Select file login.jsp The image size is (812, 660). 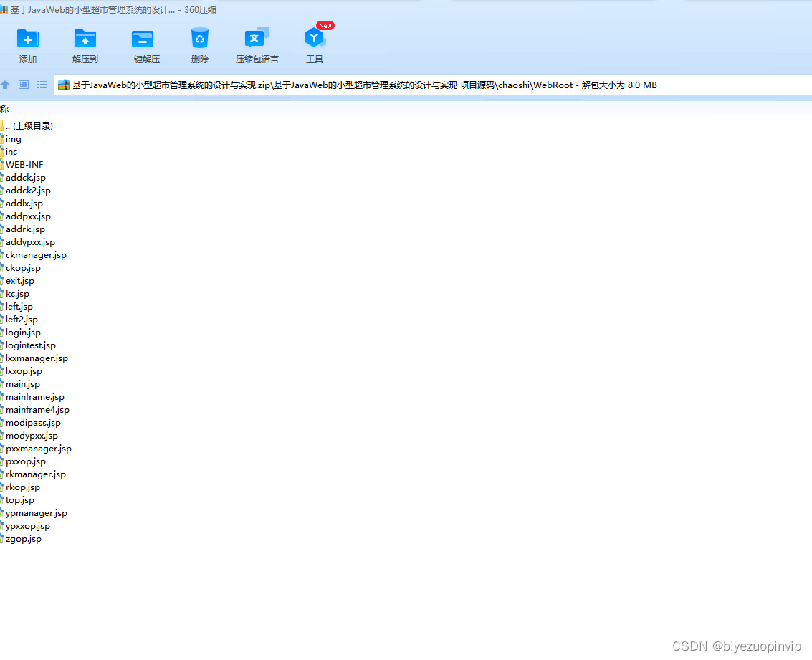(21, 333)
